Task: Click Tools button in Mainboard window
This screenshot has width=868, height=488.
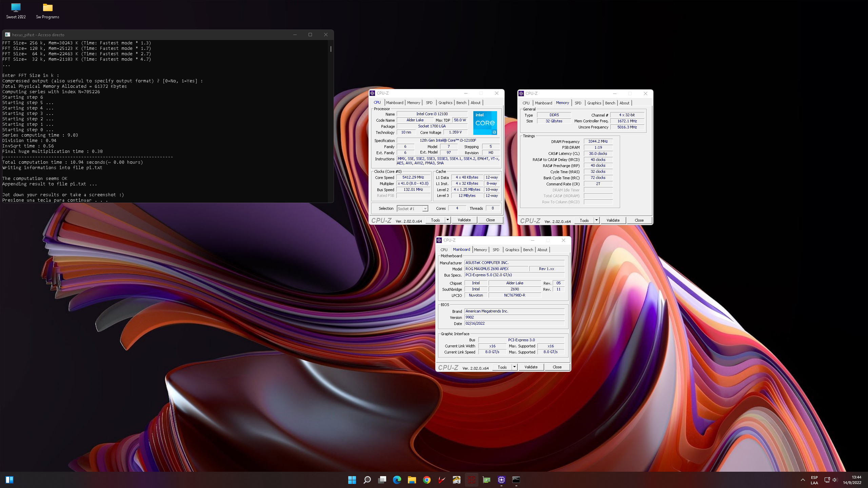Action: [x=502, y=367]
